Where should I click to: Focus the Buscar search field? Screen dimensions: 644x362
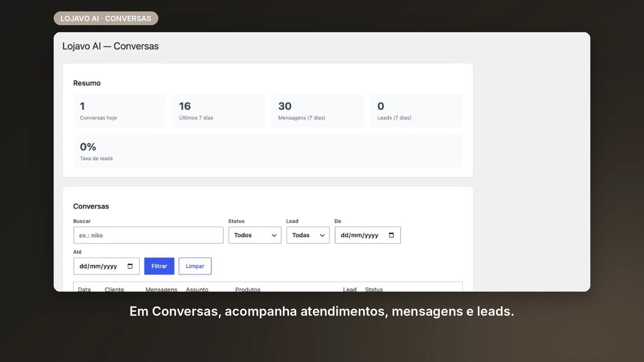click(148, 235)
